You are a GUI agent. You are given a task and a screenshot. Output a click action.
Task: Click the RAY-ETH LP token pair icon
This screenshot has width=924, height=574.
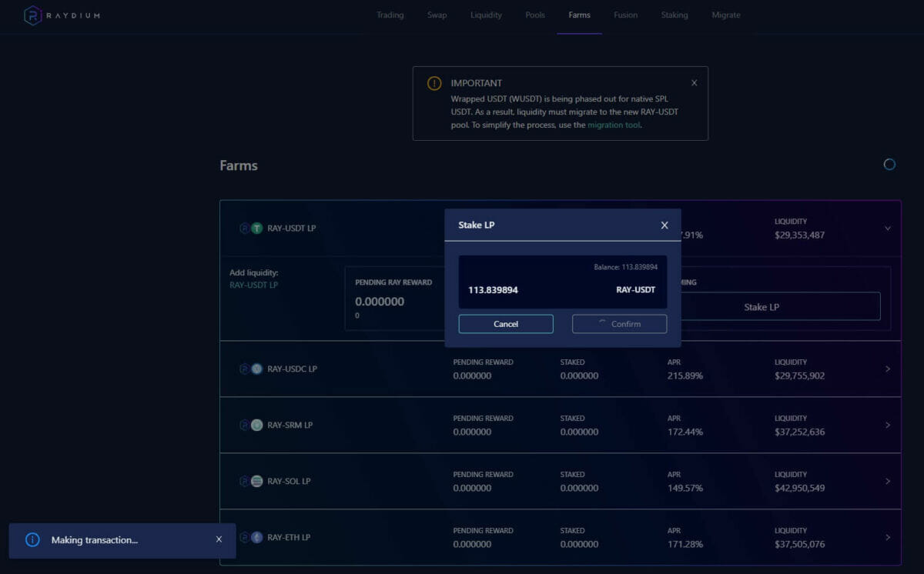click(251, 537)
